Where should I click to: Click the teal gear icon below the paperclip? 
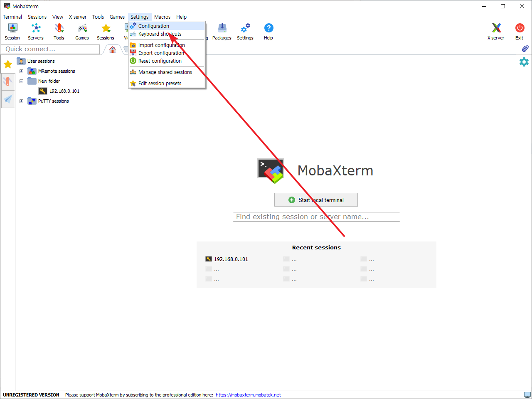click(524, 62)
